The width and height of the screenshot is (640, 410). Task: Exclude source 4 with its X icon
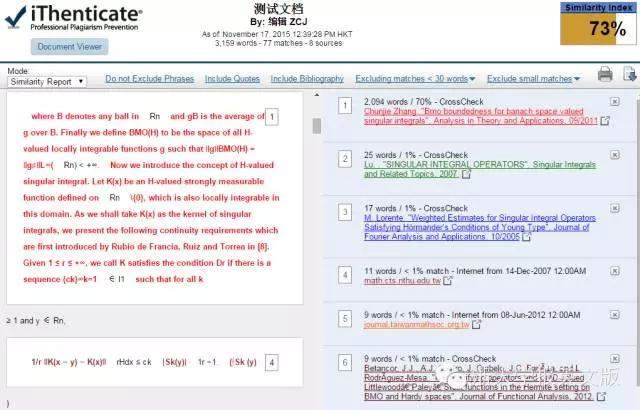coord(615,271)
